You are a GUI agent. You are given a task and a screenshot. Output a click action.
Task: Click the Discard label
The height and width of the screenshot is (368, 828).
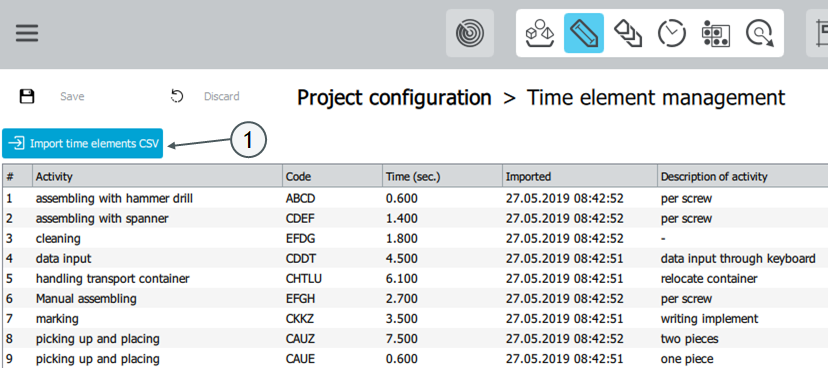[222, 97]
